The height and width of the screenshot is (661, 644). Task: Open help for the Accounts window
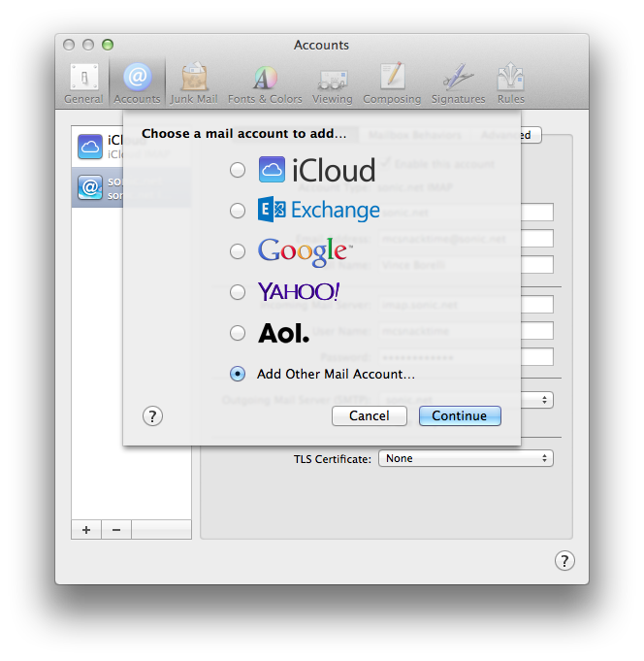coord(564,561)
